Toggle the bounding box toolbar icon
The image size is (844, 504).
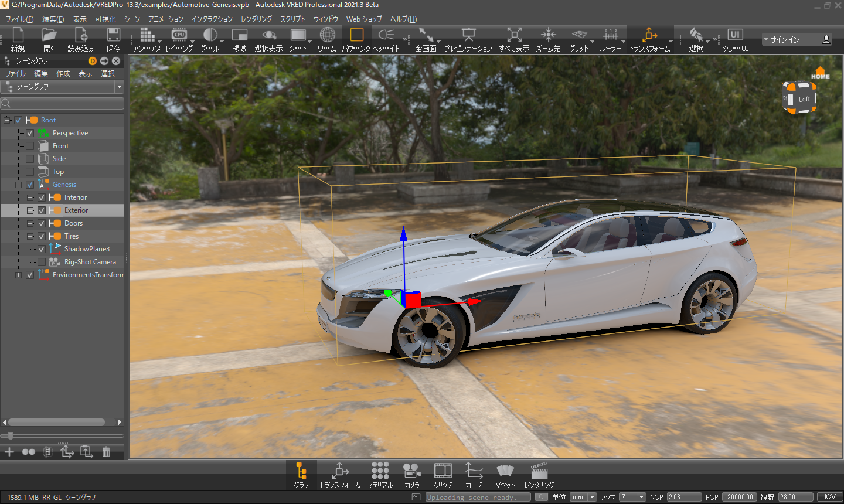pyautogui.click(x=356, y=39)
